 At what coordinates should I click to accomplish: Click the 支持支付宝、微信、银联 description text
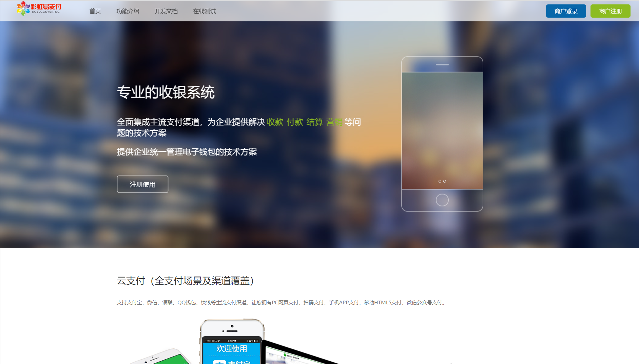(x=282, y=302)
